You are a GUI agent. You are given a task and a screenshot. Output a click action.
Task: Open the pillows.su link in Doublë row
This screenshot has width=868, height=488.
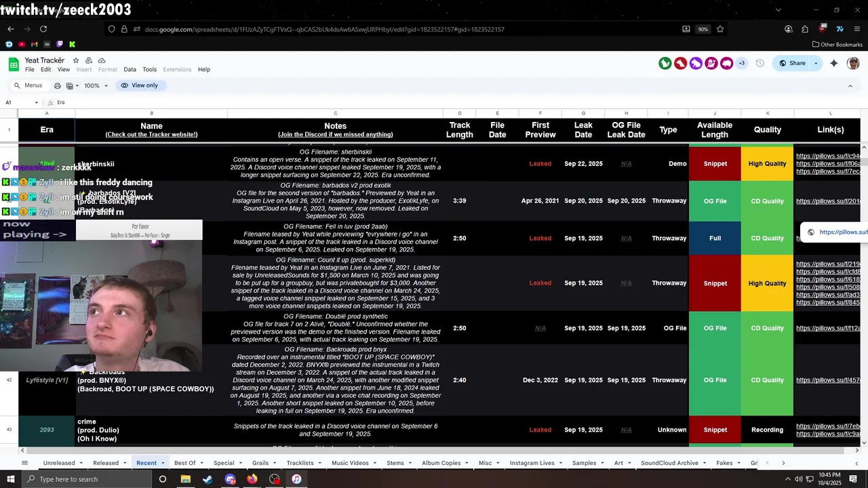pyautogui.click(x=828, y=328)
